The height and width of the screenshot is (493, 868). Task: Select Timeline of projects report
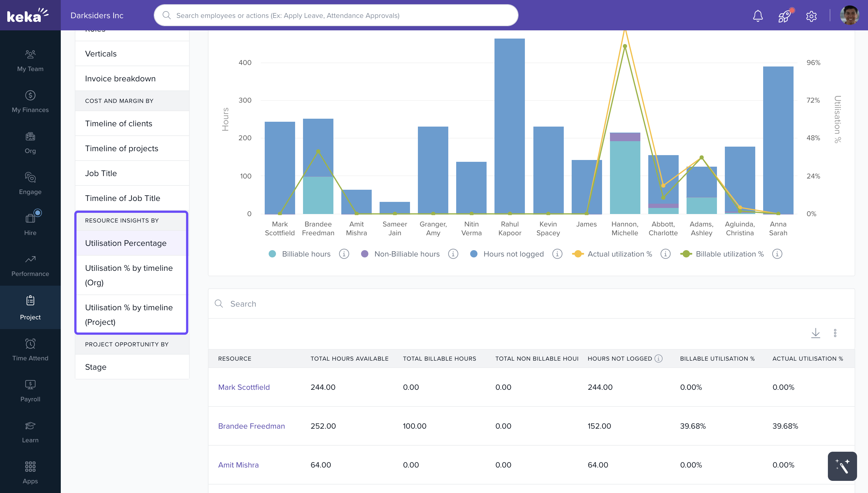pyautogui.click(x=122, y=148)
